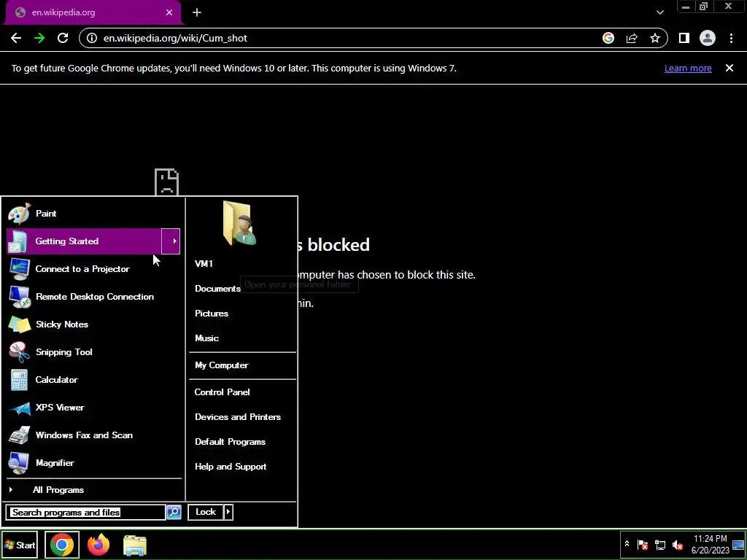Toggle Chrome side panel
Image resolution: width=747 pixels, height=560 pixels.
(x=684, y=39)
